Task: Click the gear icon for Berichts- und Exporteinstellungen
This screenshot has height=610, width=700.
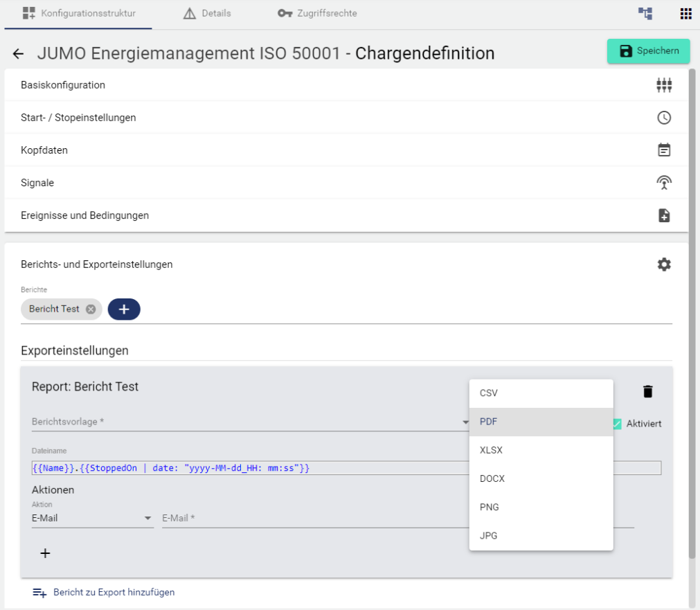Action: click(x=663, y=264)
